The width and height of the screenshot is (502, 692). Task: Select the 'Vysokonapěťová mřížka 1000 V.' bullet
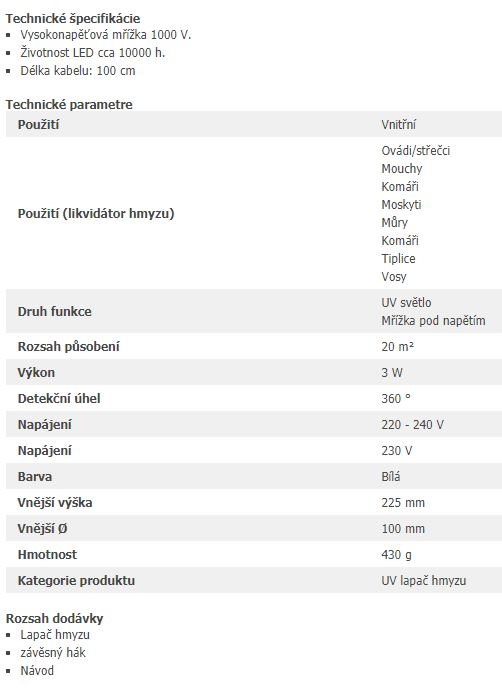(106, 35)
